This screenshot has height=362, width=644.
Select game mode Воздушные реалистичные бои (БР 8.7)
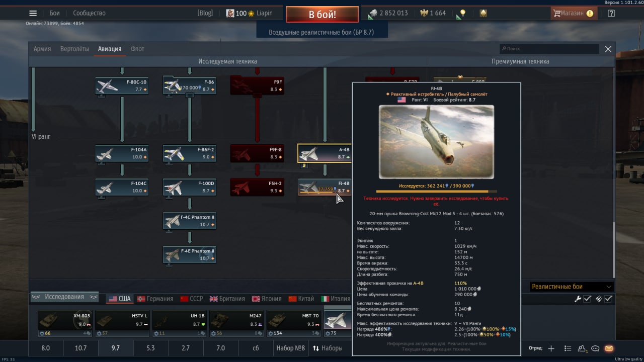click(321, 32)
